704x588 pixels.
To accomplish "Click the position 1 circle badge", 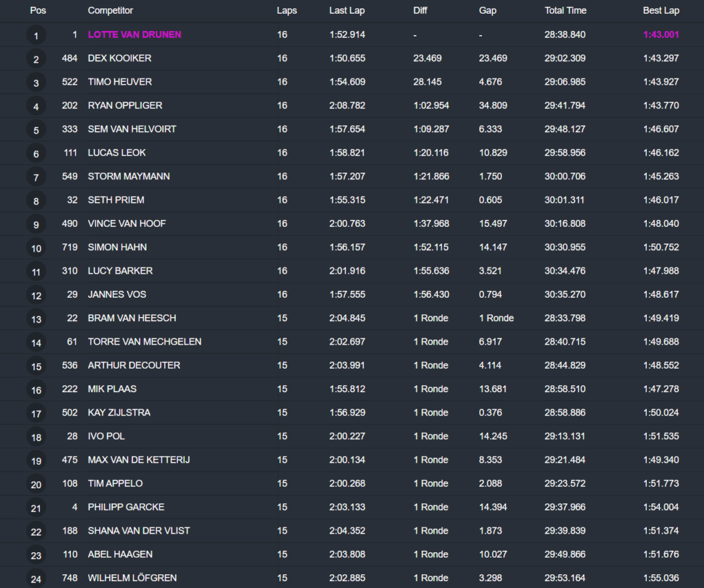I will pos(36,35).
